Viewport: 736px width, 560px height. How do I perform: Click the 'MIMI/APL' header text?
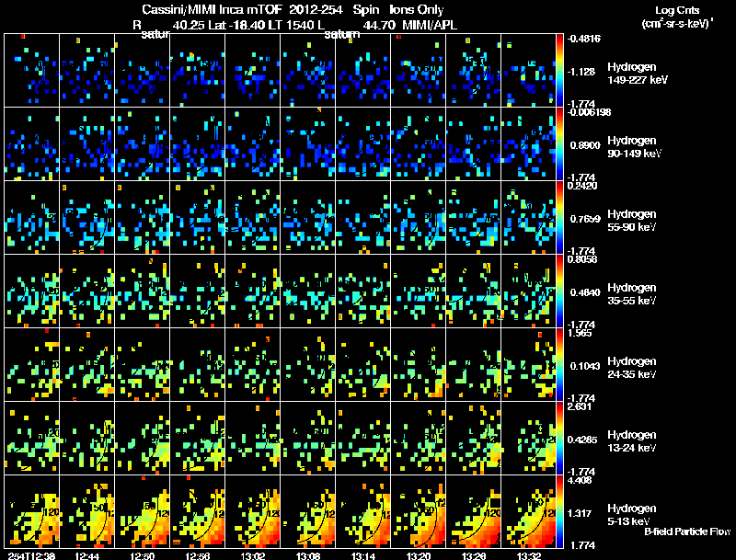click(x=430, y=25)
